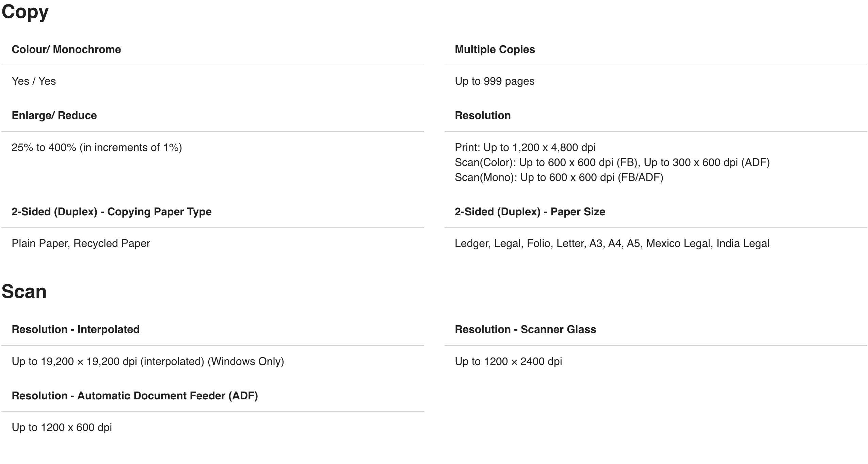The image size is (868, 464).
Task: Select the Enlarge/ Reduce label
Action: (54, 115)
